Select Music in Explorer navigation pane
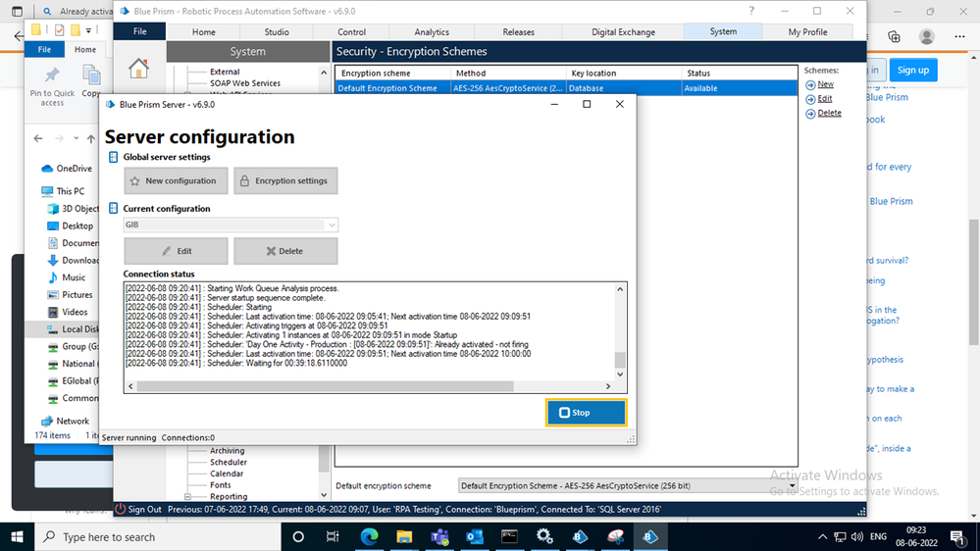Image resolution: width=980 pixels, height=551 pixels. coord(67,277)
